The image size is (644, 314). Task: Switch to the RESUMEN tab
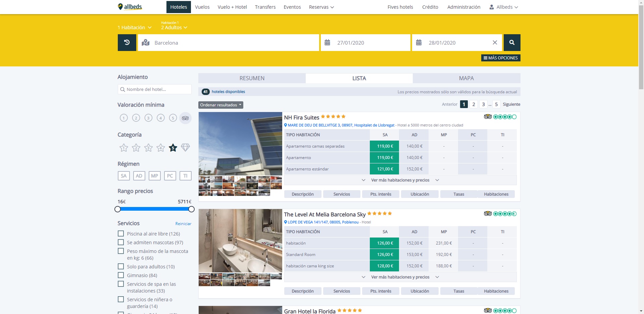[252, 78]
